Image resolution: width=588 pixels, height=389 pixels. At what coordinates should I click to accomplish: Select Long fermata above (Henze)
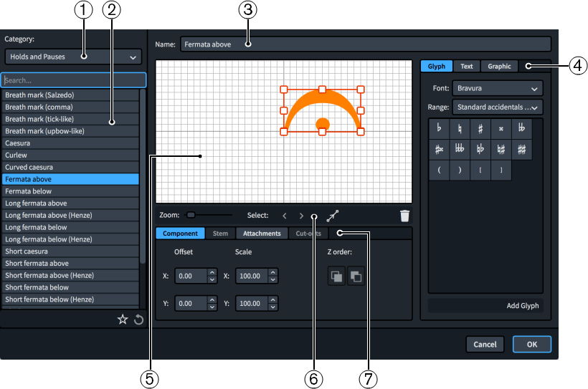(70, 215)
